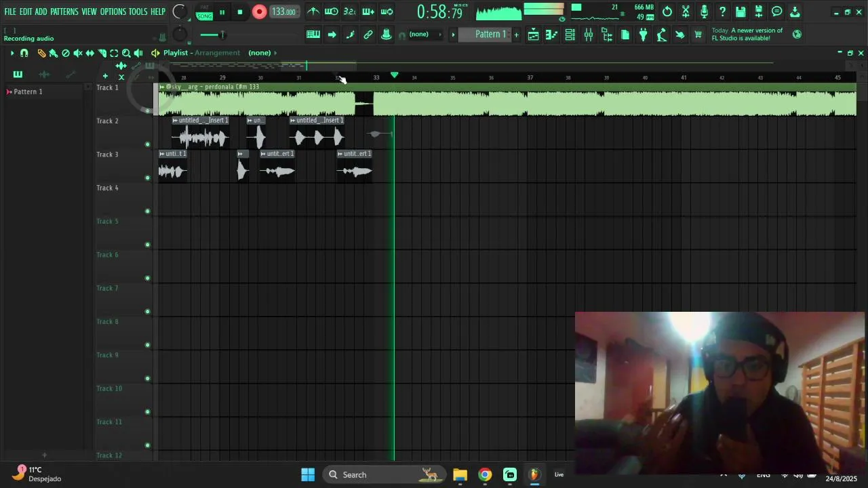Image resolution: width=868 pixels, height=488 pixels.
Task: Select the Playlist slip tool
Action: click(x=90, y=53)
